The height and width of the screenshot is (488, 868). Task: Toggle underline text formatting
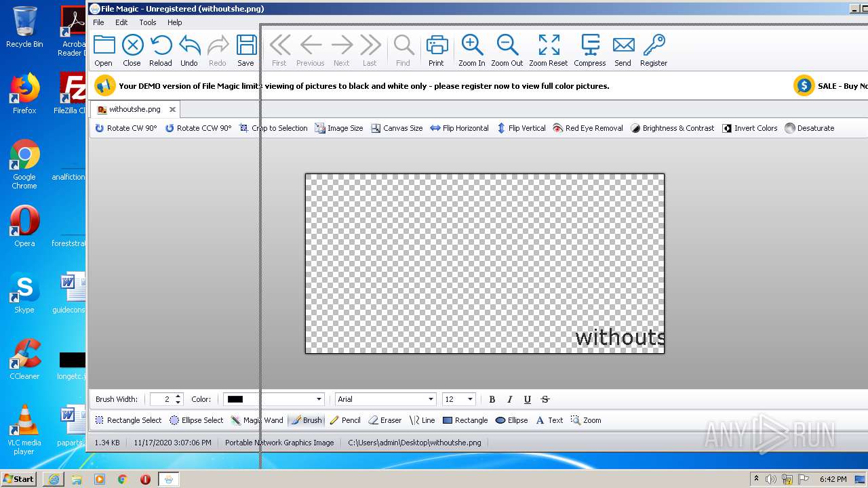(528, 399)
